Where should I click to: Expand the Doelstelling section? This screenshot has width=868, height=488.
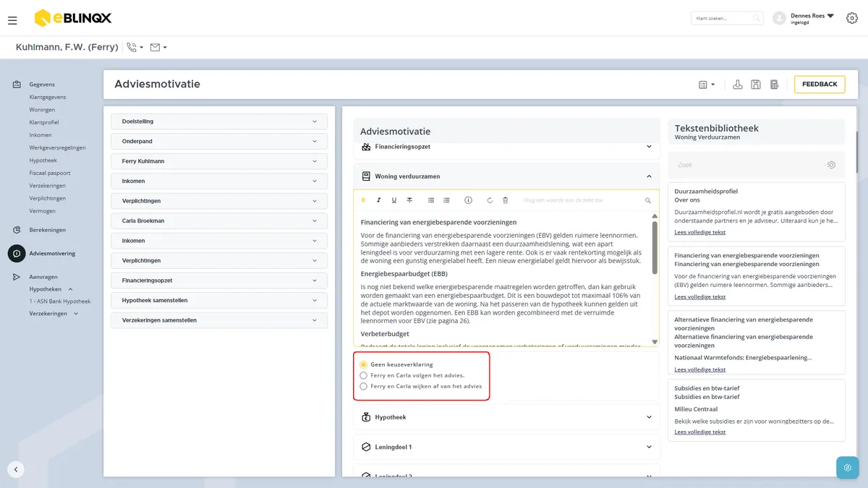click(219, 121)
